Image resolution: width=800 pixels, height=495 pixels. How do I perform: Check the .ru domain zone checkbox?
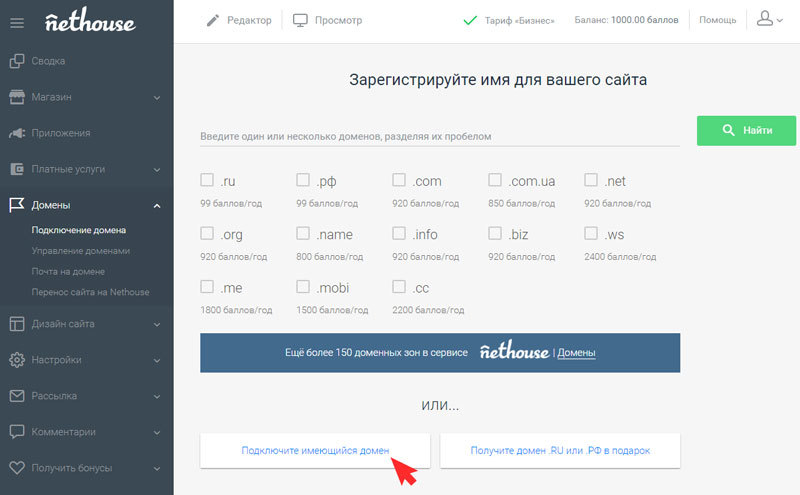(x=207, y=180)
